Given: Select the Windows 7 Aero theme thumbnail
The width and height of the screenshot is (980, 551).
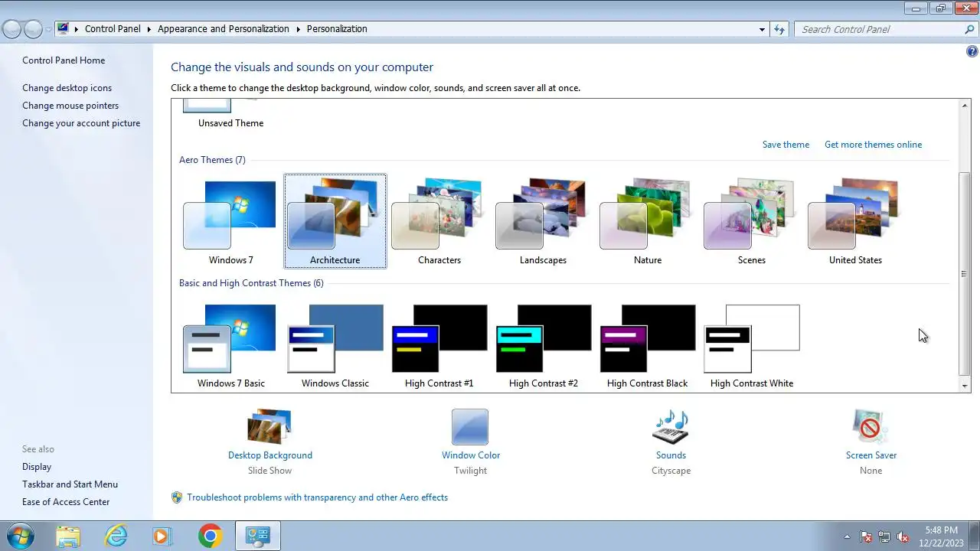Looking at the screenshot, I should 230,221.
